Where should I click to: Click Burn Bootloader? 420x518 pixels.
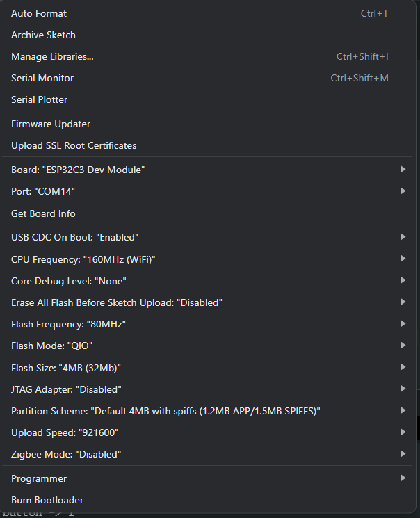coord(47,500)
